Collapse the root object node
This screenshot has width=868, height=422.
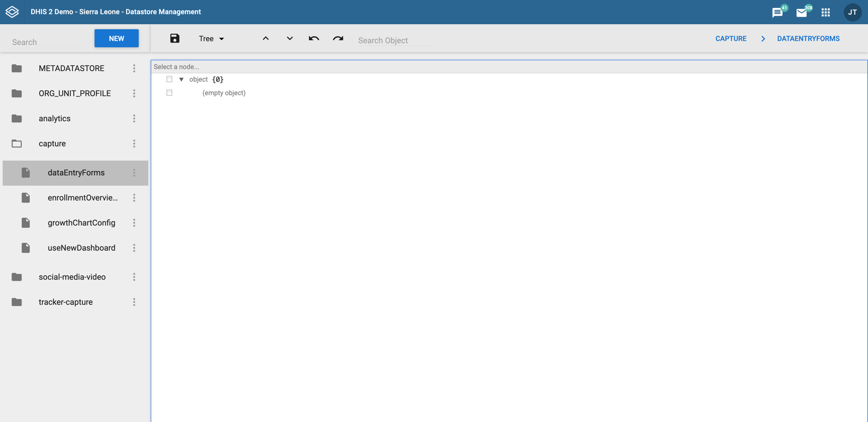(181, 79)
